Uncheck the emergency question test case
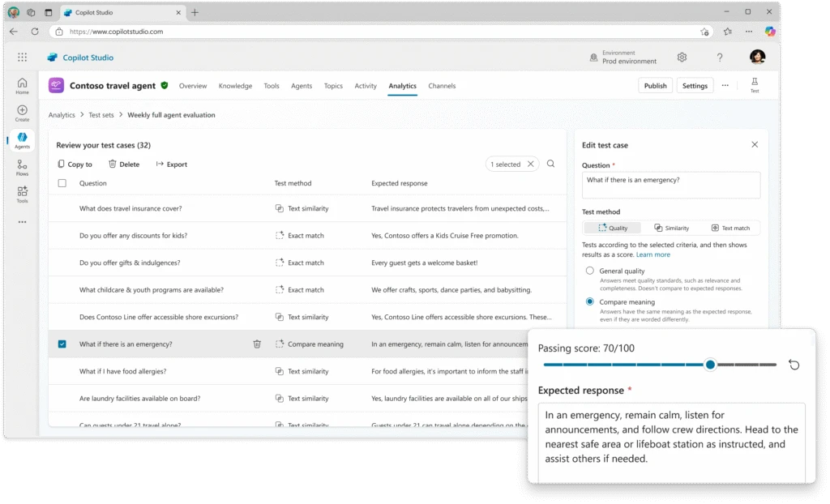830x504 pixels. tap(62, 344)
